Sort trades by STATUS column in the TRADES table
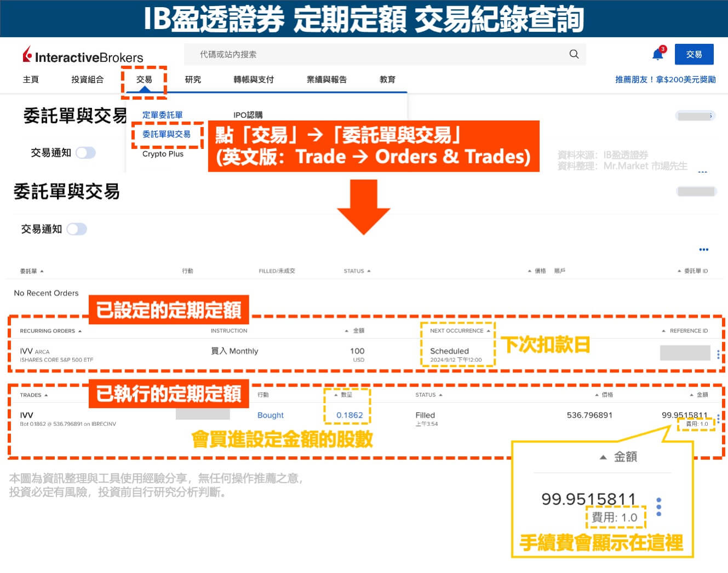 pyautogui.click(x=429, y=395)
